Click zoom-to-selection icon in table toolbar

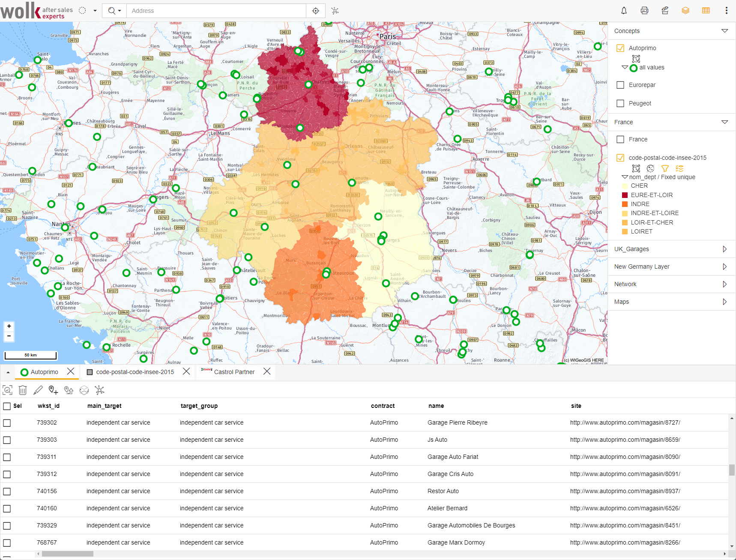click(7, 390)
